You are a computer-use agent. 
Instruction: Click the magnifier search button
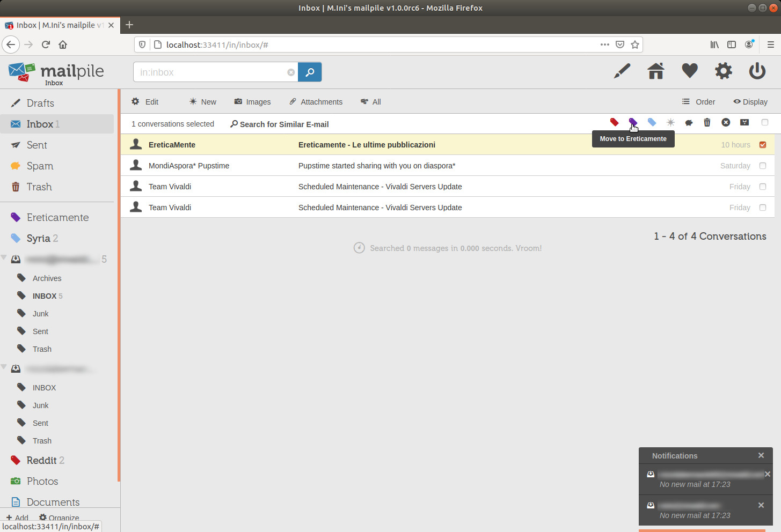pyautogui.click(x=310, y=72)
